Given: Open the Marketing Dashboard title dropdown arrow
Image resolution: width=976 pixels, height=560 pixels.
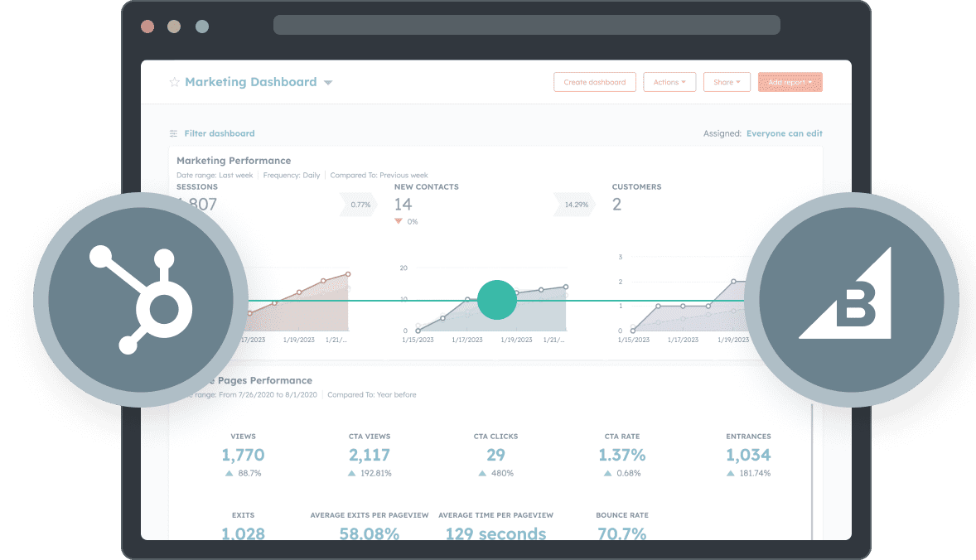Looking at the screenshot, I should (x=328, y=83).
